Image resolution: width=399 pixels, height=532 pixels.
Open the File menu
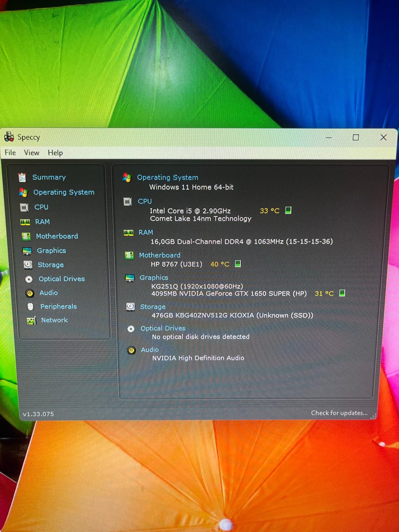click(x=10, y=153)
